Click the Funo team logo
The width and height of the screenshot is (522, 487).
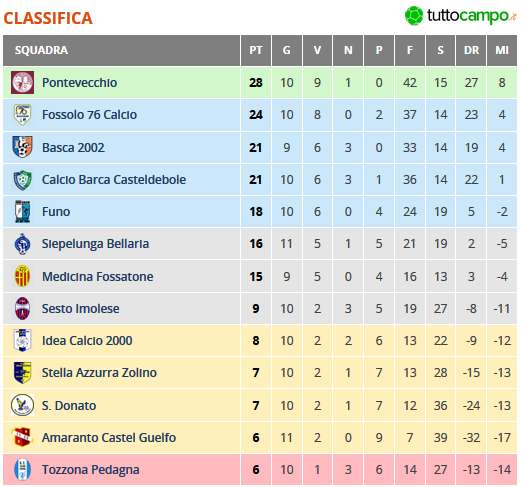22,211
